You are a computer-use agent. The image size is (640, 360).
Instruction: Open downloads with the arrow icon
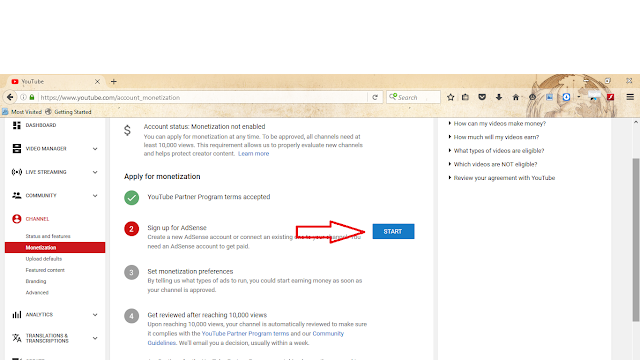click(x=499, y=97)
